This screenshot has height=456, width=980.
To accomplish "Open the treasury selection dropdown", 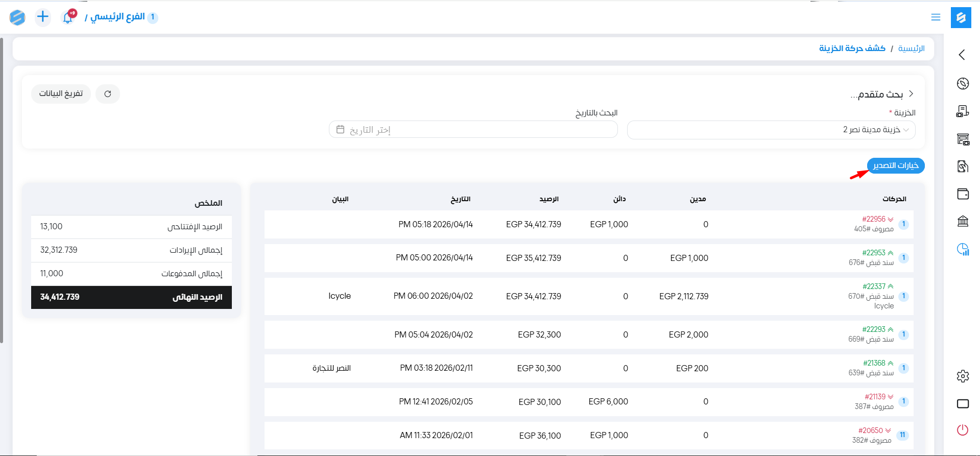I will 771,130.
